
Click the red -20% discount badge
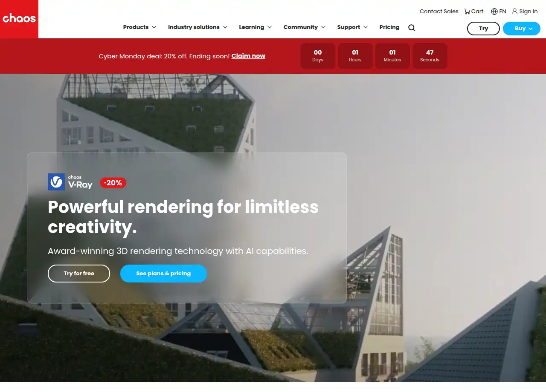[113, 183]
